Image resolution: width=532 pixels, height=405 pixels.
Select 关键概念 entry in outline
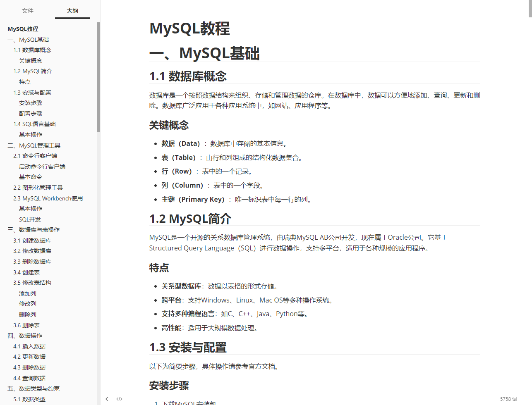coord(31,61)
